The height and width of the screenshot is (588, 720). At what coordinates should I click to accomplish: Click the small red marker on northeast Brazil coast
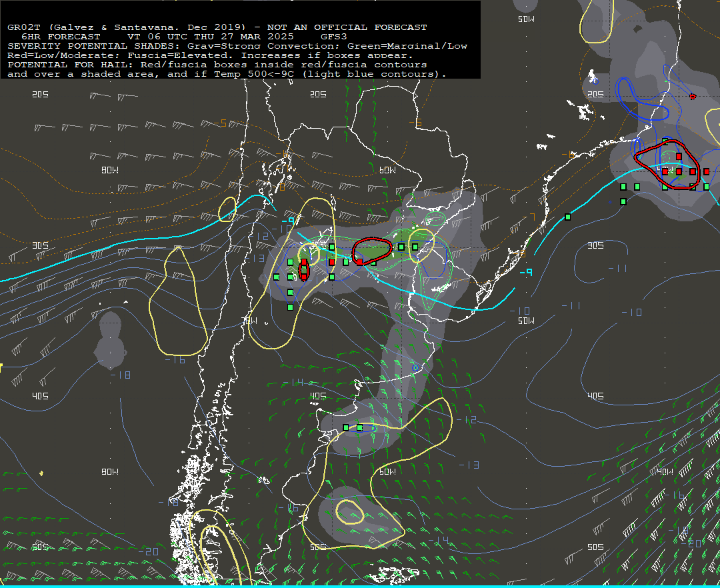coord(693,97)
